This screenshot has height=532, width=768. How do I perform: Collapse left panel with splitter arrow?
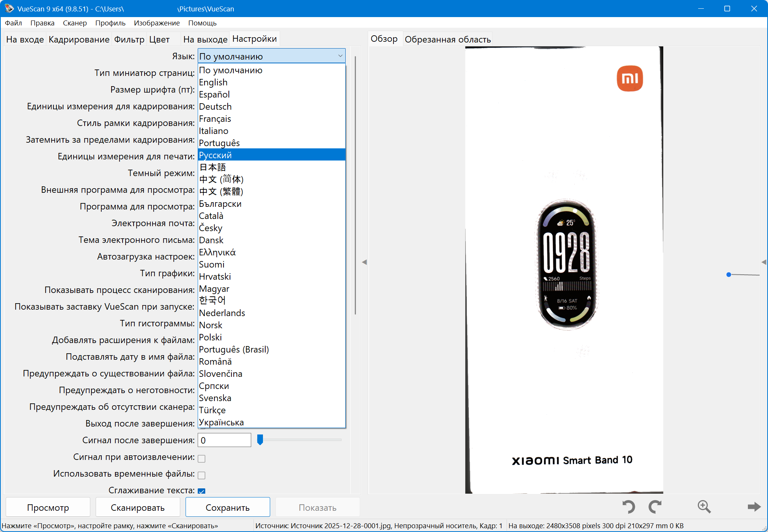click(x=364, y=262)
